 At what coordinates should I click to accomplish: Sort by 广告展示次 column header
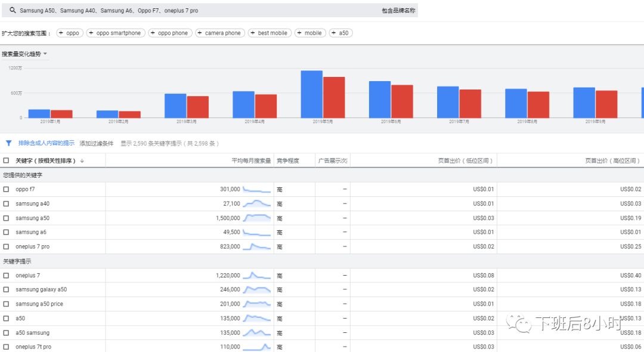[333, 160]
